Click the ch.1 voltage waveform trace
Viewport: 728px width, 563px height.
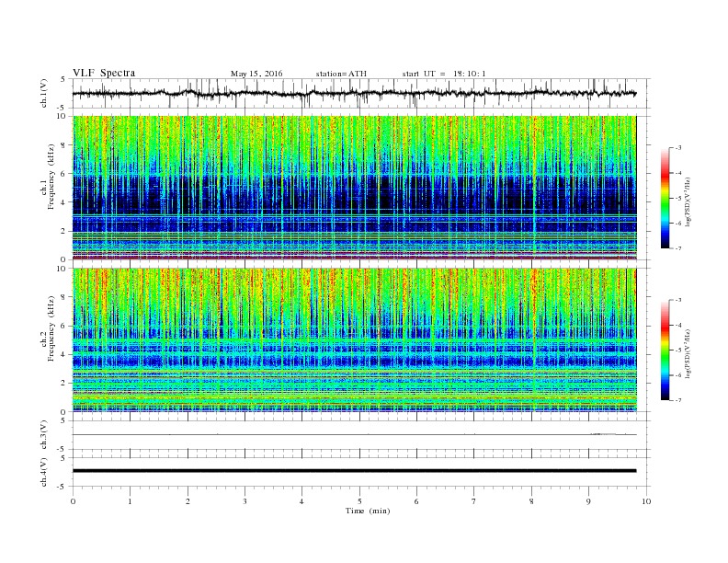tap(355, 93)
